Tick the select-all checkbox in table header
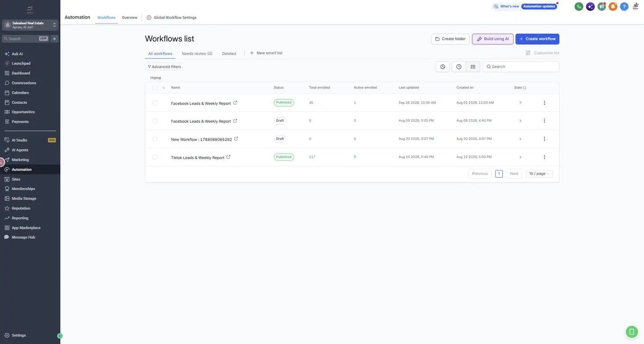Viewport: 644px width, 344px height. (x=155, y=88)
